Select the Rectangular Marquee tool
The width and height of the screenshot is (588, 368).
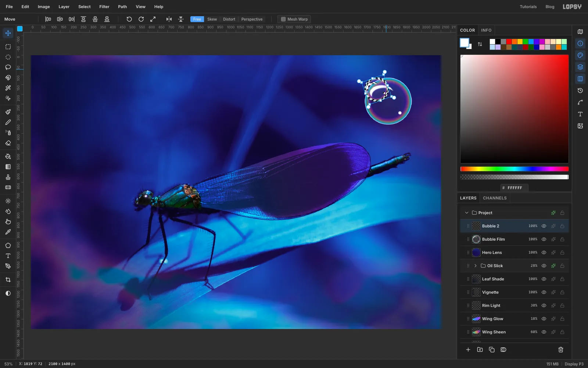coord(8,47)
